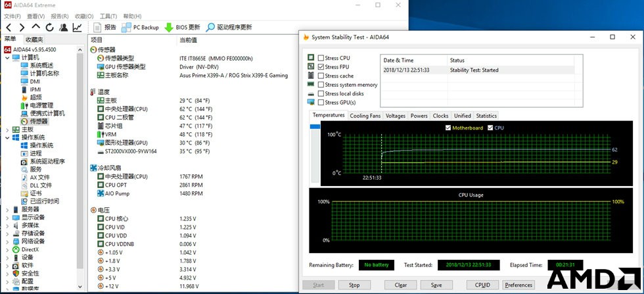Viewport: 644px width, 294px height.
Task: Switch to the 收藏夹 tab
Action: point(34,40)
